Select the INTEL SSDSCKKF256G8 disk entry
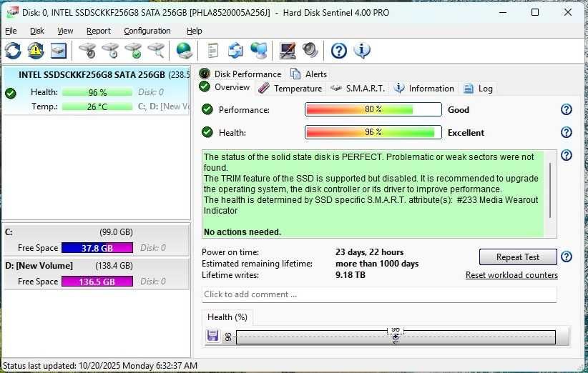 click(97, 91)
